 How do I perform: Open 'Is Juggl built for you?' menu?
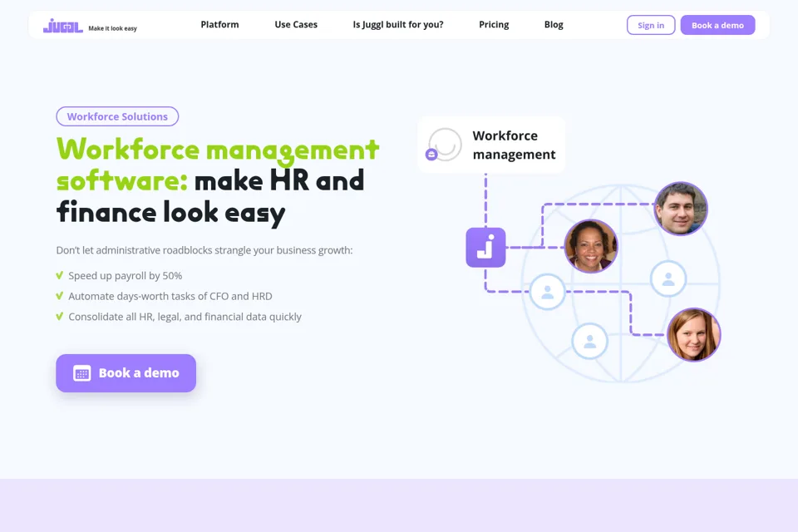(x=398, y=24)
